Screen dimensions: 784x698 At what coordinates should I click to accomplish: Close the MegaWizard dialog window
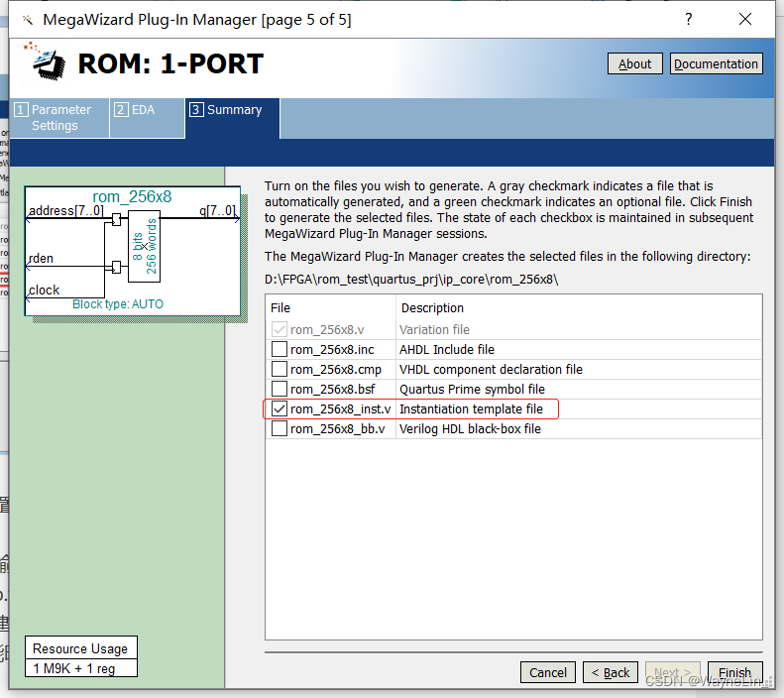(745, 19)
